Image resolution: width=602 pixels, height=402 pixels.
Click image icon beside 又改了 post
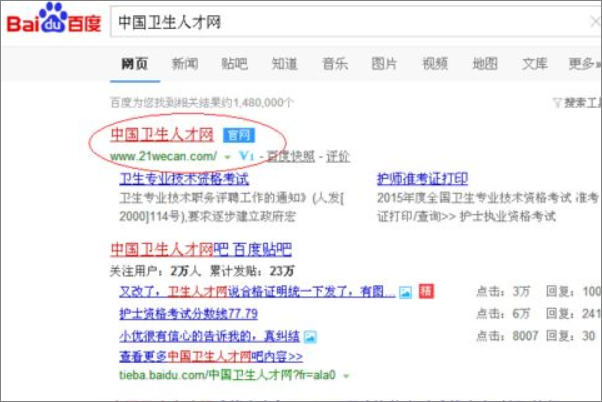(x=405, y=293)
